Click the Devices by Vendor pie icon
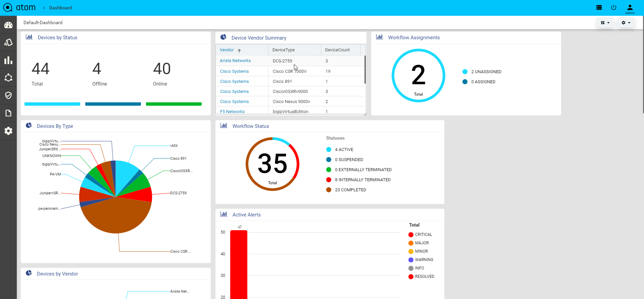 [x=29, y=273]
